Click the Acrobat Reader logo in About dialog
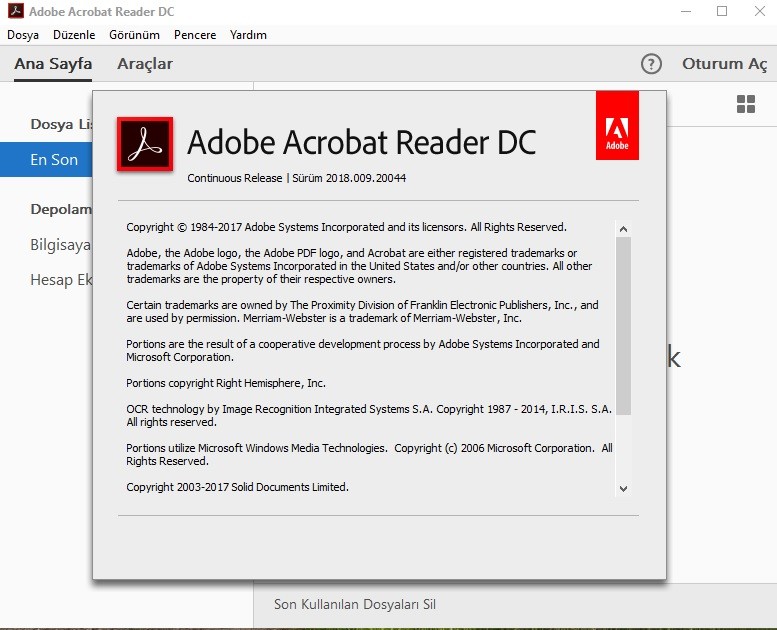The width and height of the screenshot is (777, 630). pos(145,144)
